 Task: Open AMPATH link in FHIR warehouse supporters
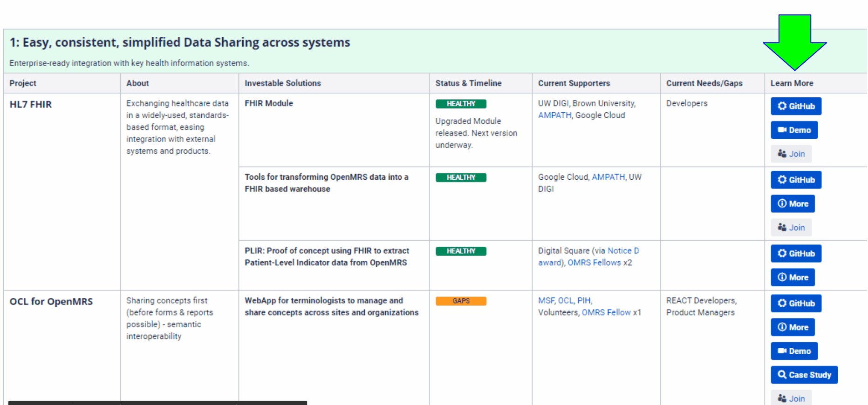click(x=608, y=177)
